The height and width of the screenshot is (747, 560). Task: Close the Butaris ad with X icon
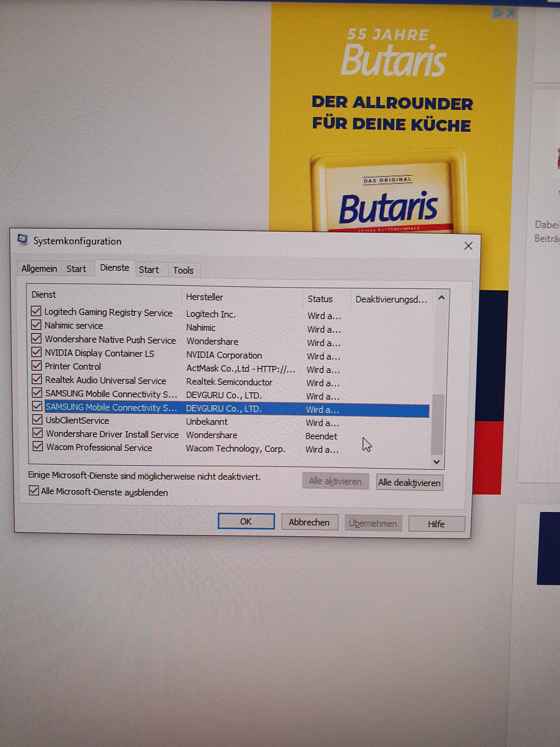511,14
